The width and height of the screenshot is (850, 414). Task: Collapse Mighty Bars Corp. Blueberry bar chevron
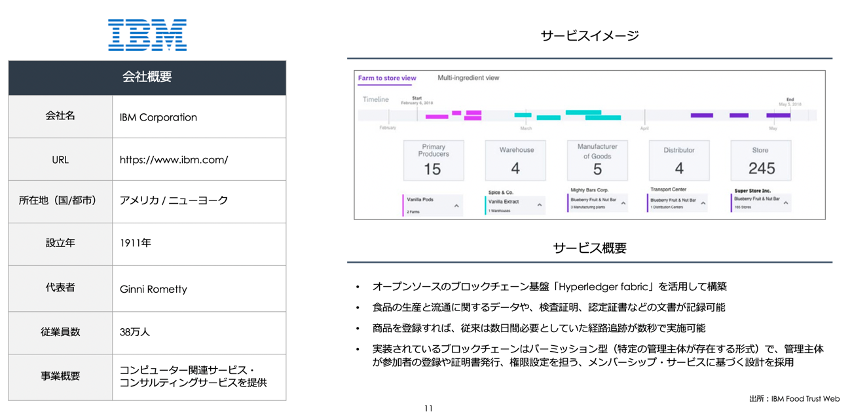(x=623, y=203)
